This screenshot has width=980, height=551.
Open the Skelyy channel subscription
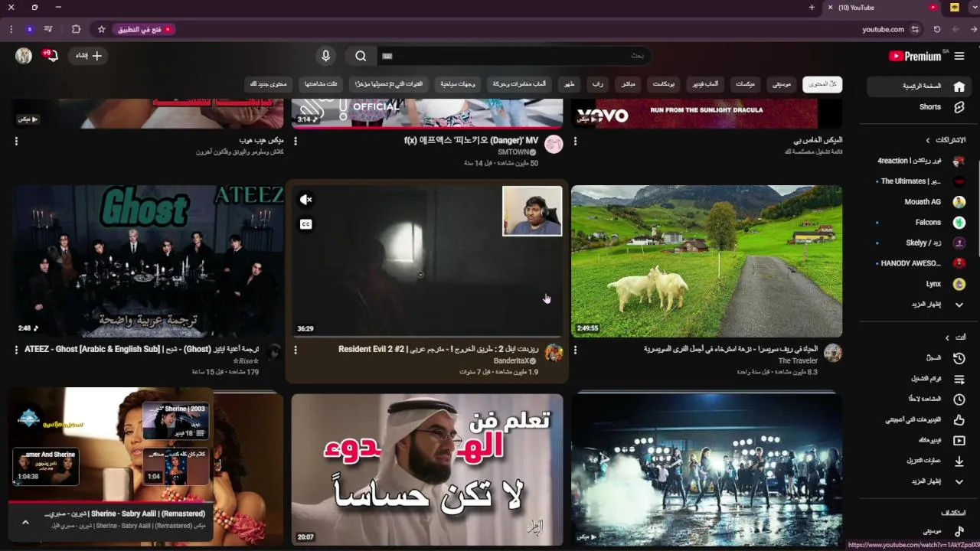tap(917, 243)
